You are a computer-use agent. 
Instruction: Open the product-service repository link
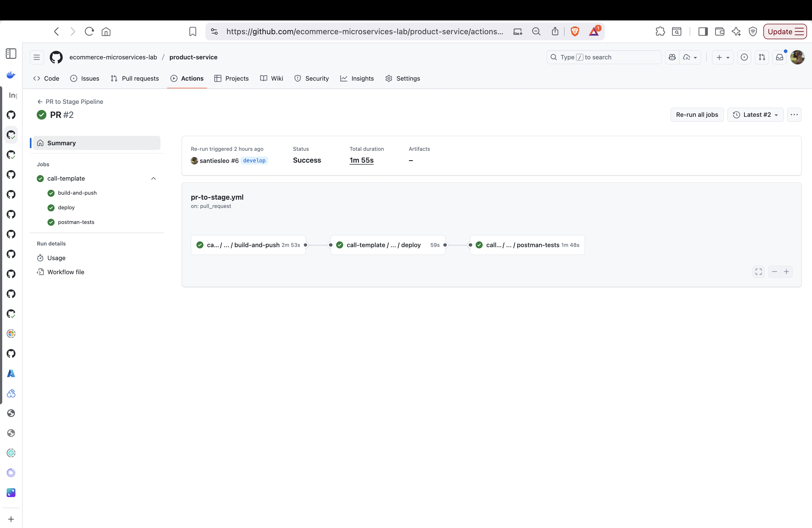[x=193, y=57]
